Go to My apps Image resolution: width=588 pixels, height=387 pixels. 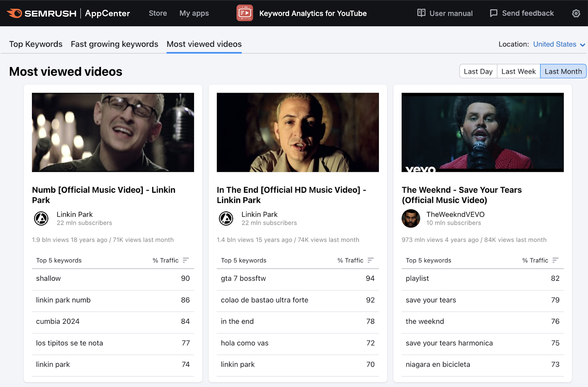click(x=194, y=13)
